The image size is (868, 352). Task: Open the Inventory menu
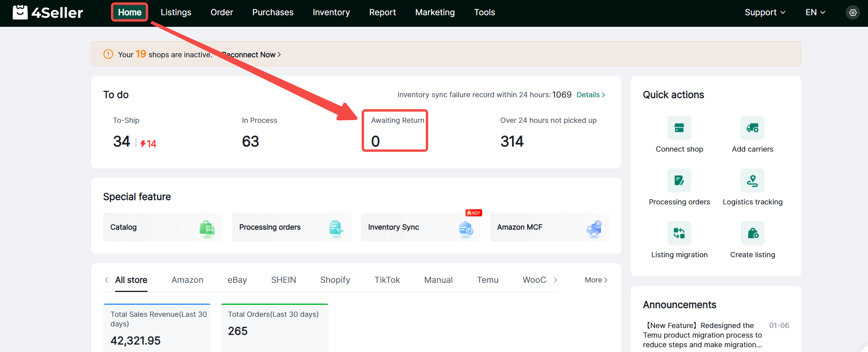pos(331,12)
